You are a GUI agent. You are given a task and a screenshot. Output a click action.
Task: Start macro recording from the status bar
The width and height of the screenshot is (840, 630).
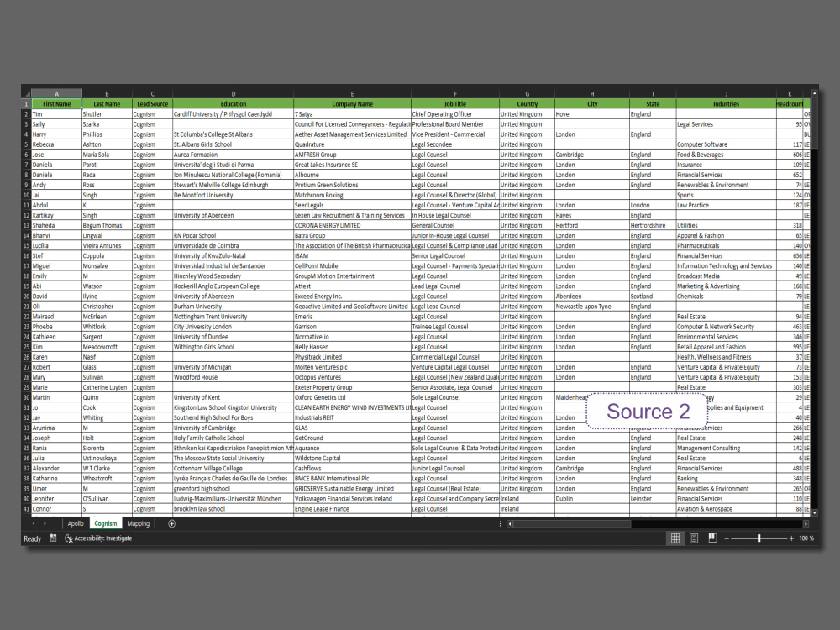click(x=53, y=538)
